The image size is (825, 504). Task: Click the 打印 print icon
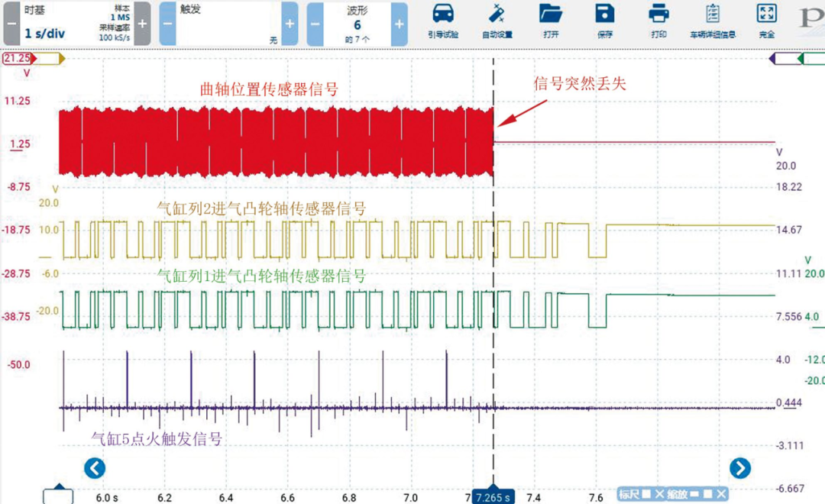point(658,21)
